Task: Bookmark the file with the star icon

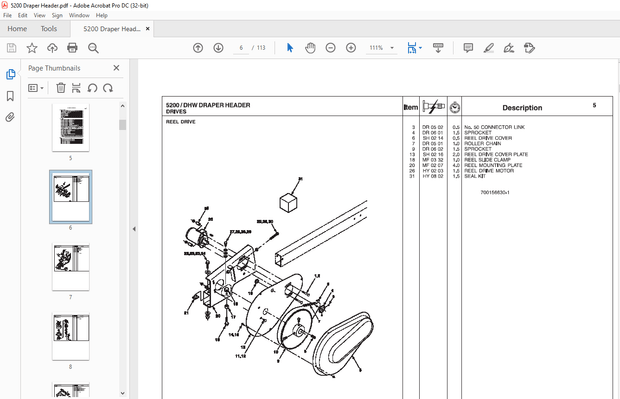Action: 32,48
